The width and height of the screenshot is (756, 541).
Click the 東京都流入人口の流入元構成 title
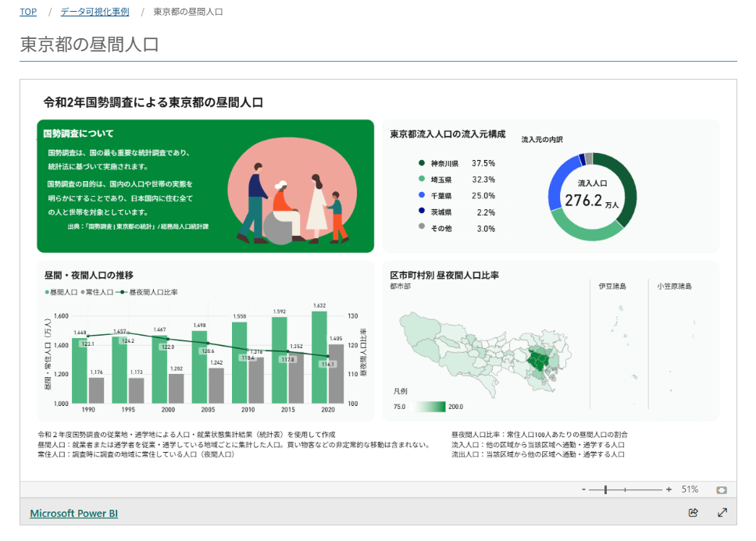coord(448,134)
